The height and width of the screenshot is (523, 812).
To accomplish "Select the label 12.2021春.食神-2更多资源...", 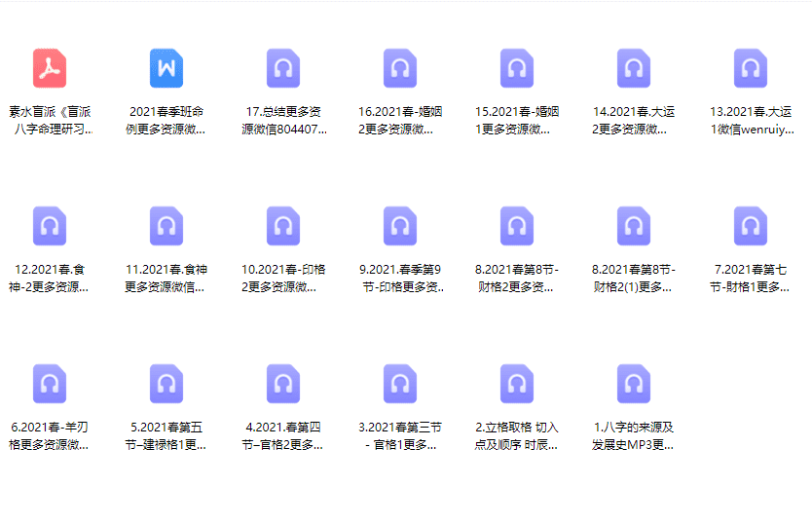I will point(50,279).
